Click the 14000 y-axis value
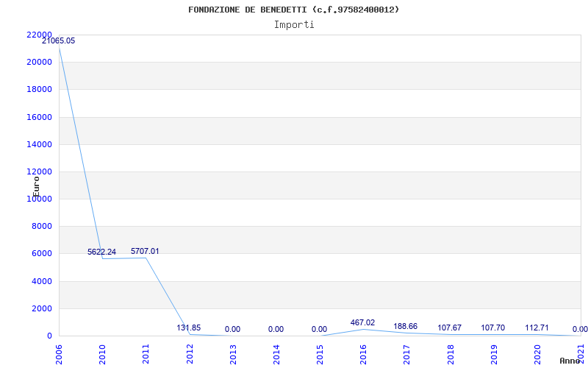This screenshot has width=588, height=368. point(39,144)
